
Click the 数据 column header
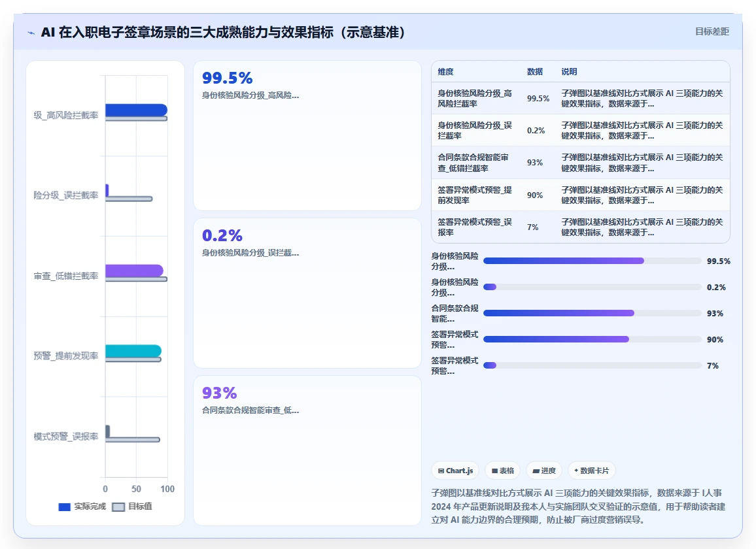pos(535,72)
